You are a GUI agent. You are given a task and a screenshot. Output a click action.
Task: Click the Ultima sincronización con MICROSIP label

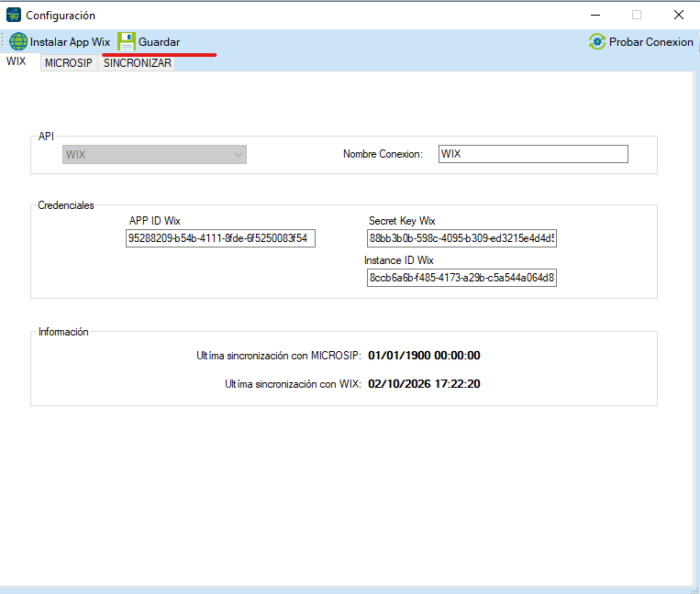(x=279, y=356)
